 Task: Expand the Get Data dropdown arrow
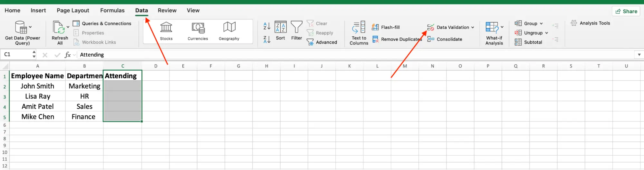click(30, 27)
